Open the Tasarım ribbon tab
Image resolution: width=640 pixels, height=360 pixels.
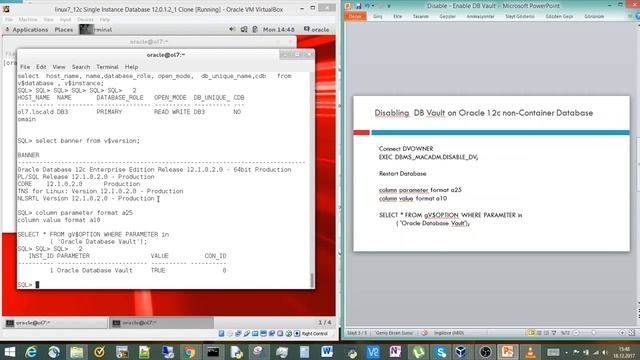coord(420,16)
